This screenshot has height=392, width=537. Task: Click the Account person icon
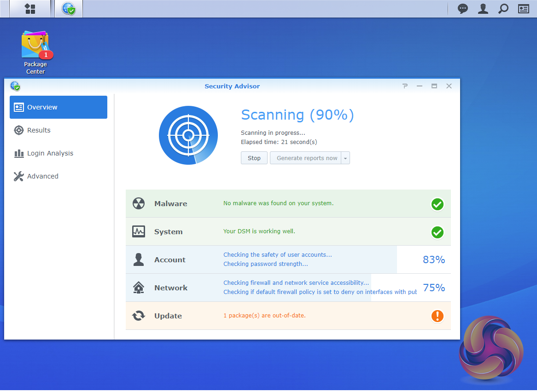(x=139, y=259)
